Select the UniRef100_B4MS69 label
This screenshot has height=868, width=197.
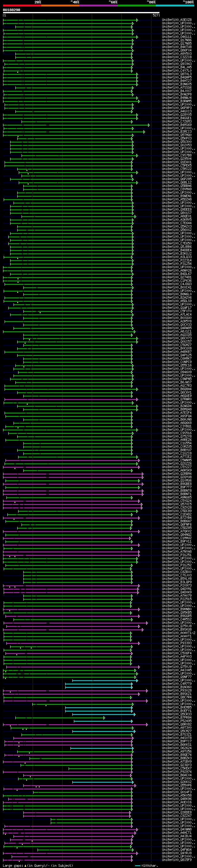[177, 125]
